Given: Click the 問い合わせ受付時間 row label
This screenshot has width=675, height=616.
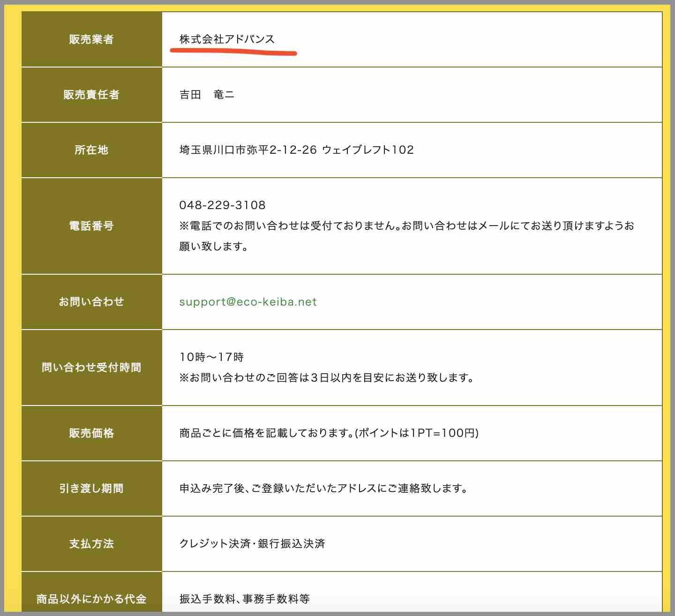Looking at the screenshot, I should 92,367.
